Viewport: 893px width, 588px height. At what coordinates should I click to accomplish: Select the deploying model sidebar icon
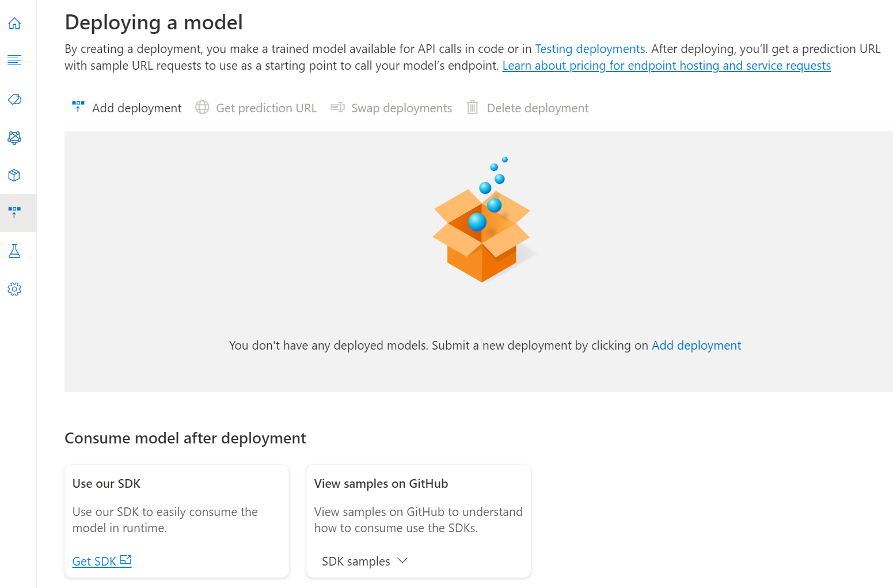[x=14, y=213]
